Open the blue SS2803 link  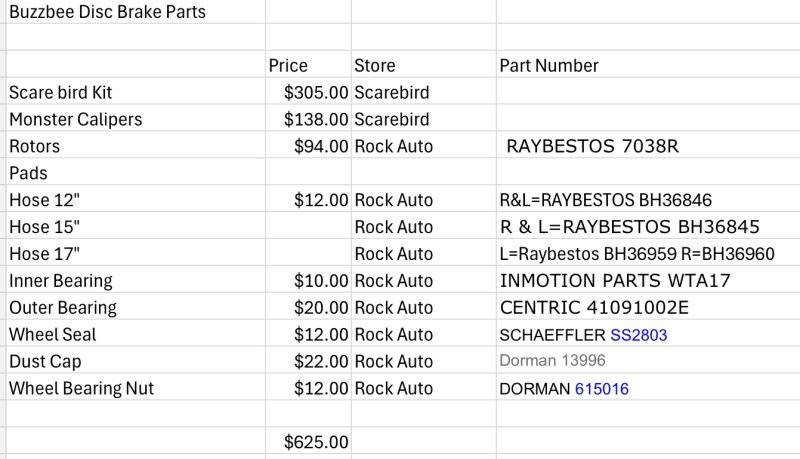pos(639,335)
